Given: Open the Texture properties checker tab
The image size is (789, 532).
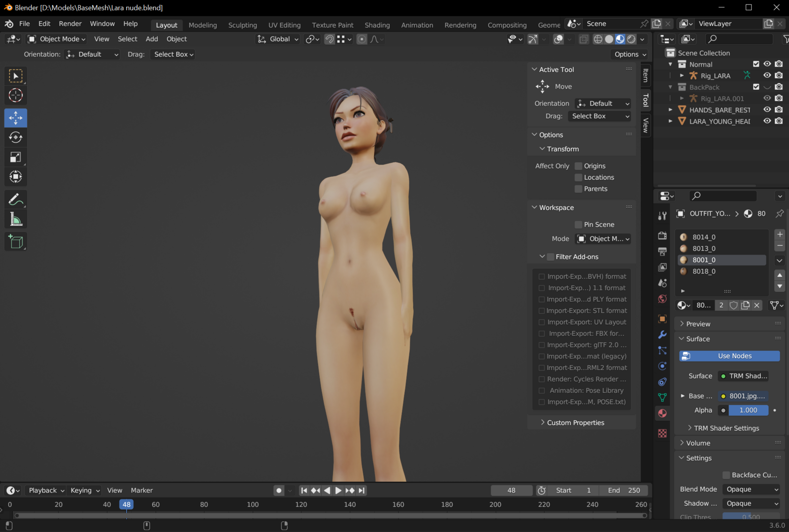Looking at the screenshot, I should click(662, 433).
